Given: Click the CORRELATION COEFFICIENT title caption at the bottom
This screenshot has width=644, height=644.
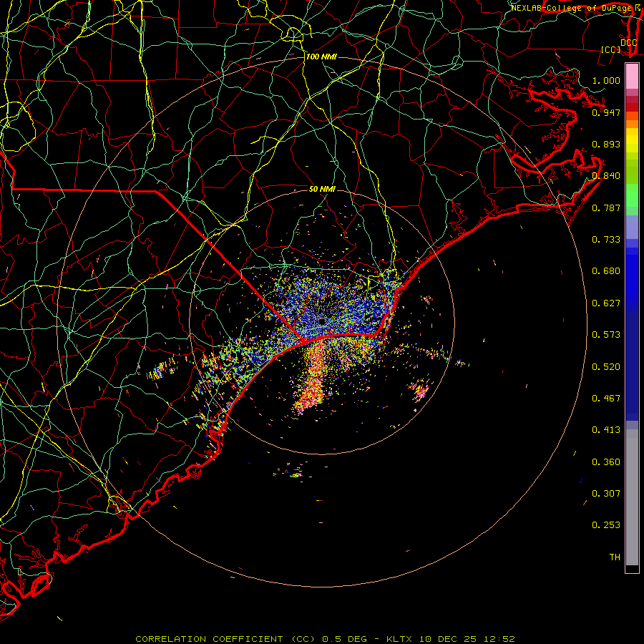Looking at the screenshot, I should [325, 639].
